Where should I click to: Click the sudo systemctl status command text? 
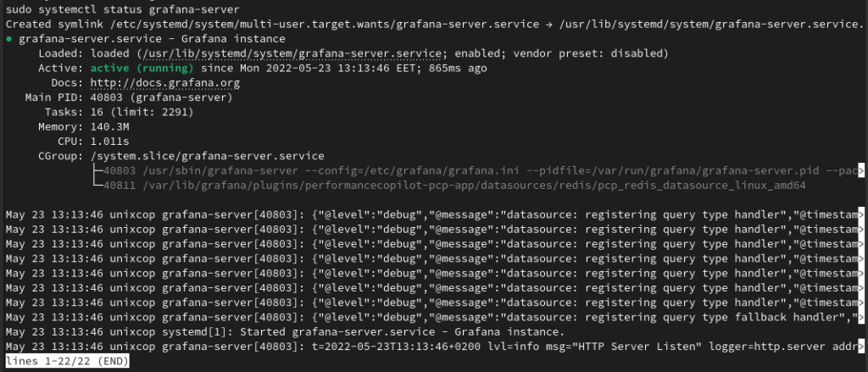[123, 9]
